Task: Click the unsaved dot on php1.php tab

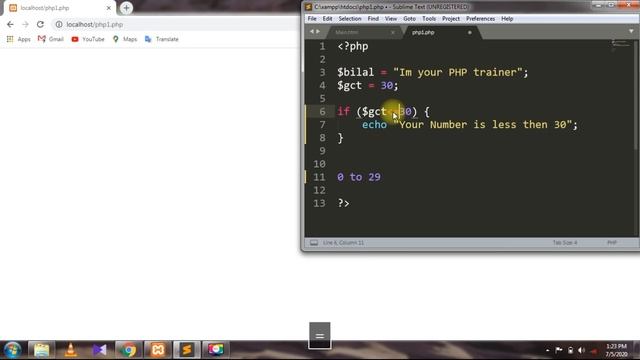Action: [x=469, y=32]
